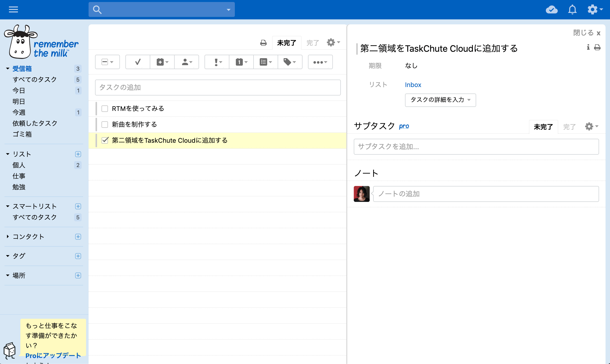Check the 新曲を制作する checkbox
Screen dimensions: 610x364
(105, 125)
